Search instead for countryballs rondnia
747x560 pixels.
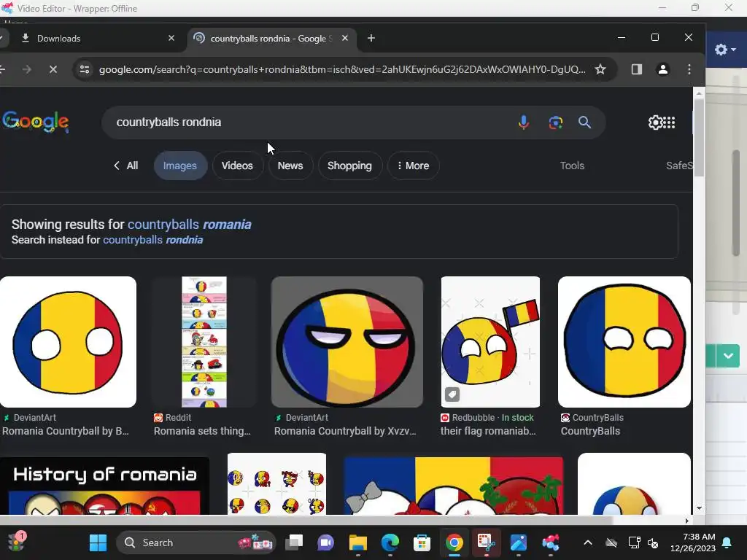point(153,239)
